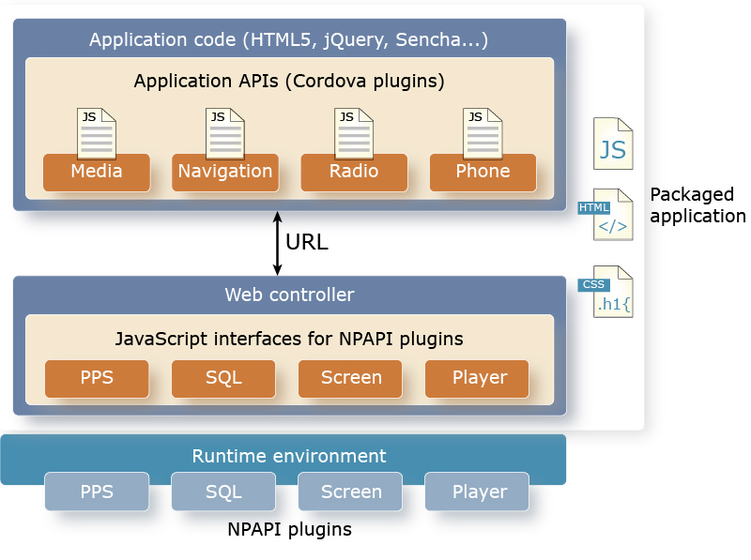Click the JS document icon over Radio

[353, 134]
